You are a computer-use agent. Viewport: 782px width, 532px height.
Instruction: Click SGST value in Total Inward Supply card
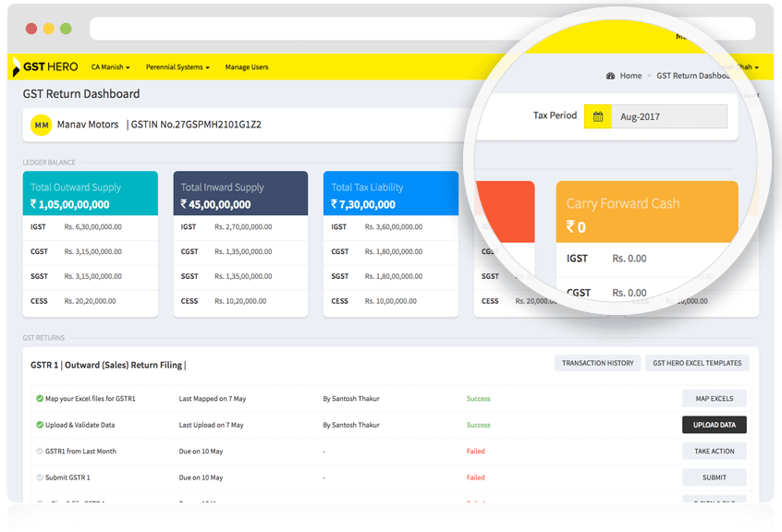tap(243, 276)
